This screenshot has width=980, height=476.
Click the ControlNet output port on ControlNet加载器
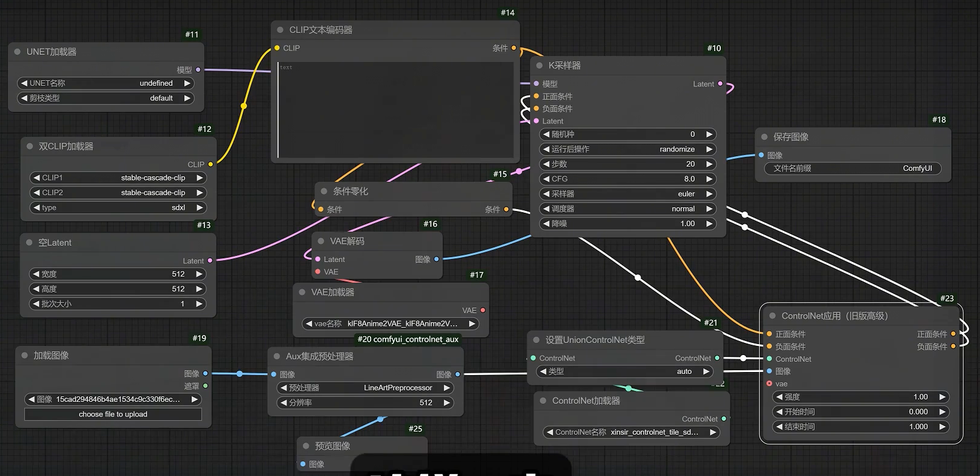coord(723,419)
